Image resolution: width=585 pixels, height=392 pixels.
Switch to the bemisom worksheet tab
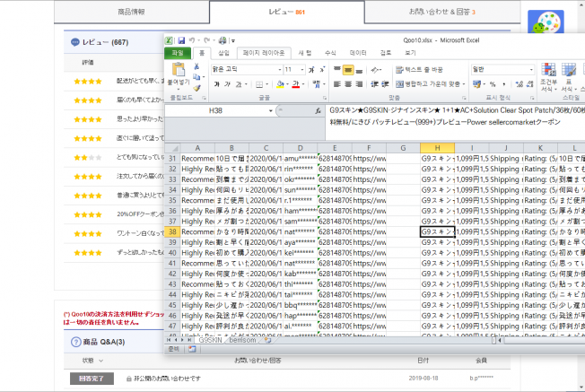(242, 341)
